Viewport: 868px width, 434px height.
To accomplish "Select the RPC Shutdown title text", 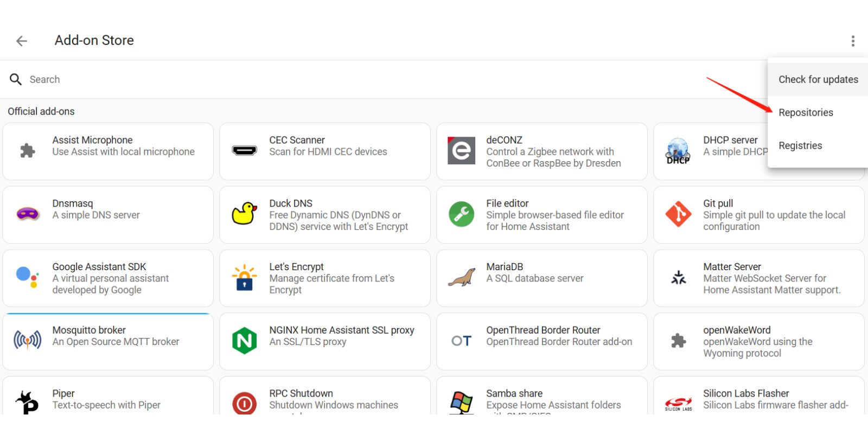I will [x=301, y=393].
